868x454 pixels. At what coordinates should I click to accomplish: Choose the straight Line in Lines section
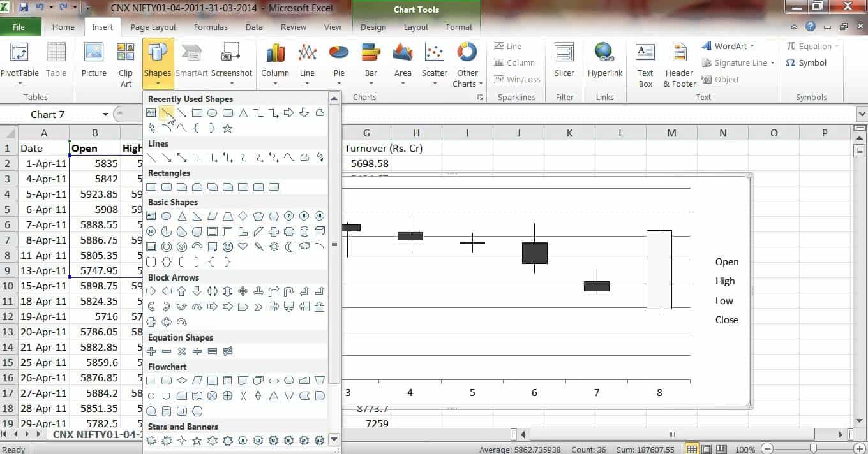(151, 157)
